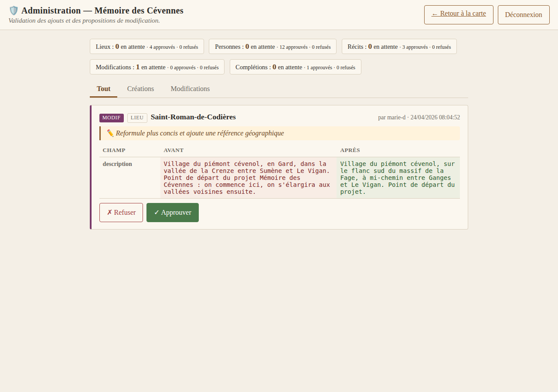Click the checkmark icon on the Approuver button
Viewport: 558px width, 392px height.
pyautogui.click(x=157, y=213)
